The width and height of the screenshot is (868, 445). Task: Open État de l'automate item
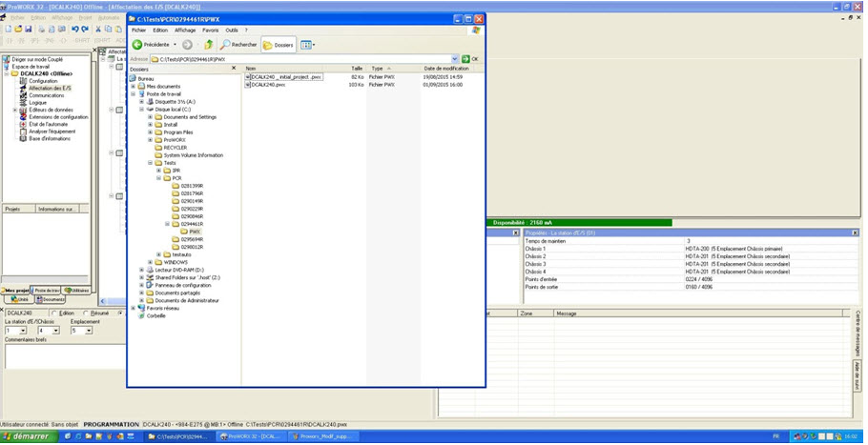pos(48,125)
